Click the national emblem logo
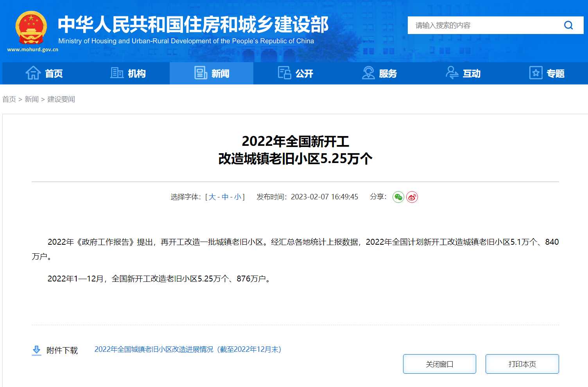The image size is (588, 387). [31, 28]
